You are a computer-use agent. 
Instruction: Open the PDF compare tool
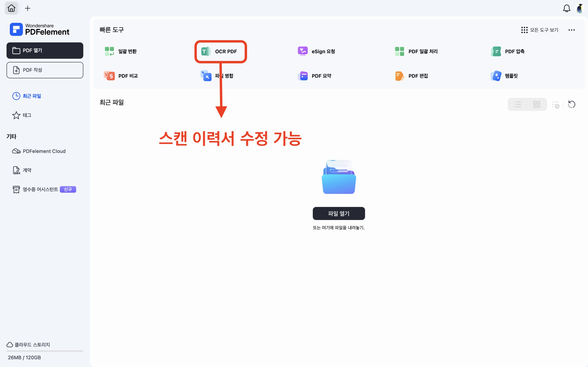[x=121, y=76]
